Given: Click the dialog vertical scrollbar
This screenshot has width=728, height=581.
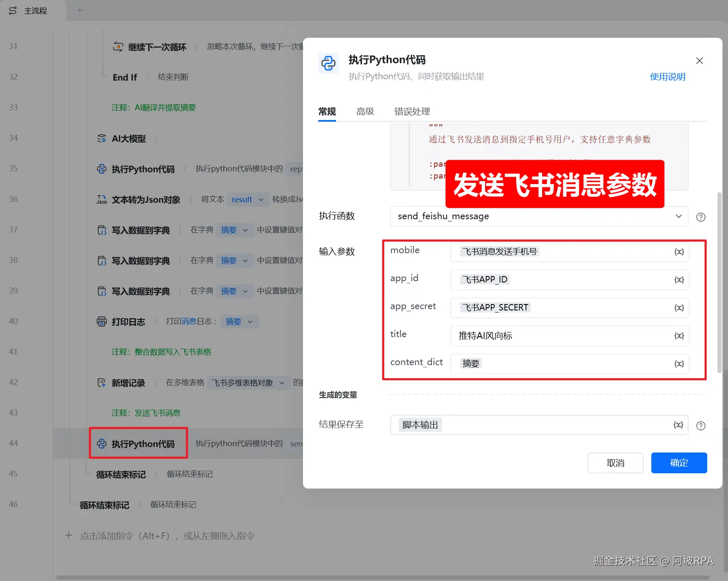Looking at the screenshot, I should 719,282.
